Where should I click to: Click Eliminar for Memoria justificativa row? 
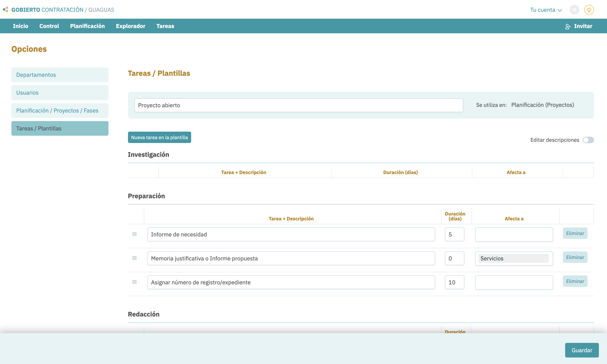(x=575, y=257)
